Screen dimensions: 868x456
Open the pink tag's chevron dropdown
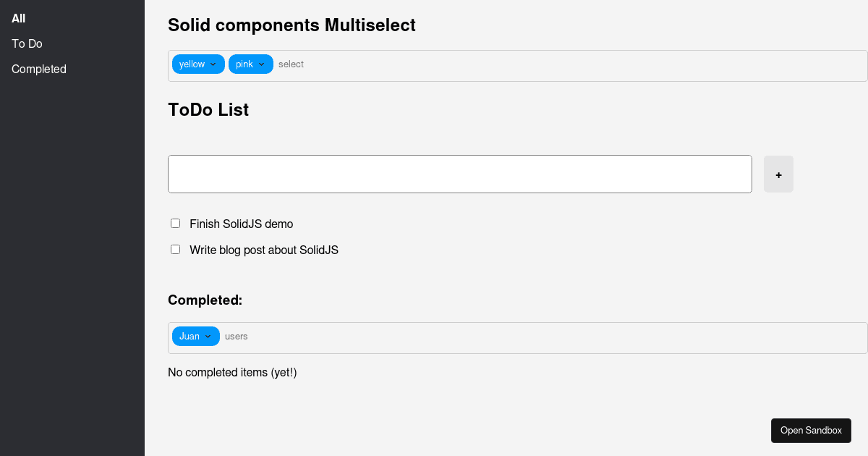coord(263,64)
